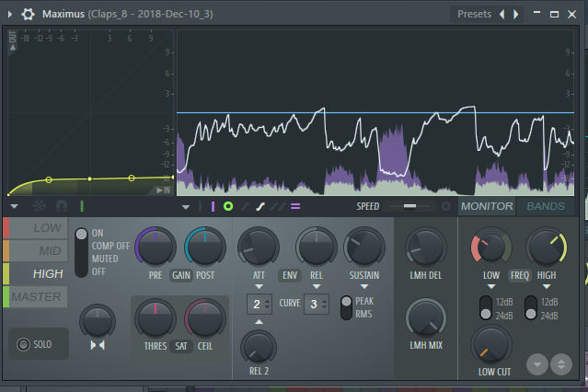Click the up arrow above REL 2
This screenshot has width=588, height=392.
tap(259, 321)
